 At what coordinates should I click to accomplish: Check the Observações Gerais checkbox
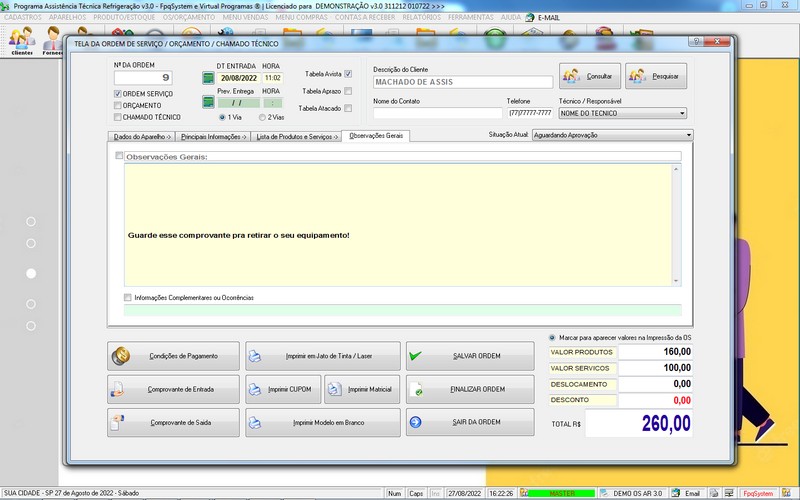[119, 156]
